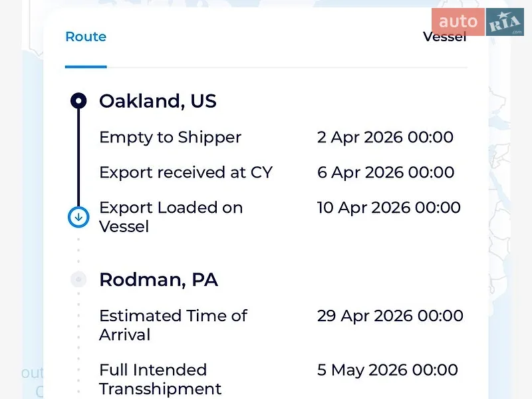Click the auto logo in the watermark
Screen dimensions: 532x399
[458, 22]
